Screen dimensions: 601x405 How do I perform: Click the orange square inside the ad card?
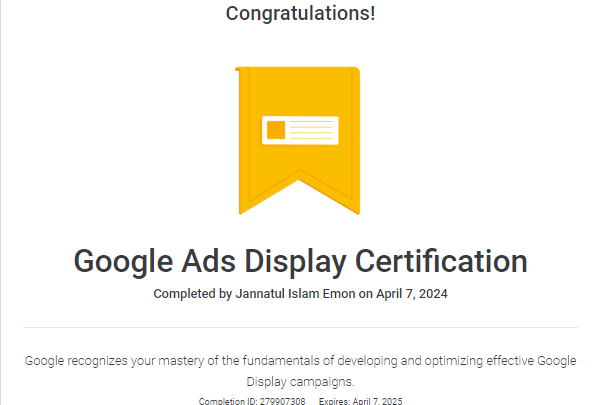[x=277, y=130]
